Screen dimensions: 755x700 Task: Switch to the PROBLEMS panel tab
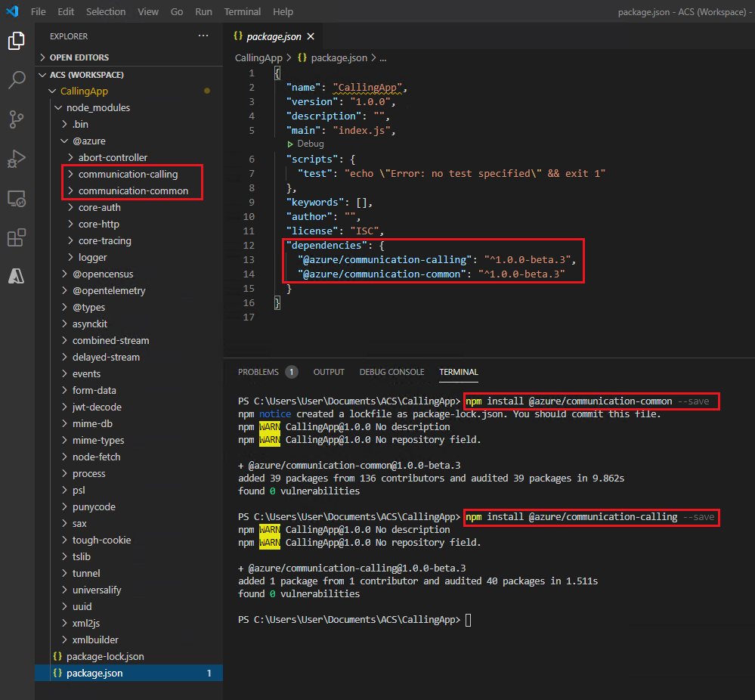tap(258, 372)
